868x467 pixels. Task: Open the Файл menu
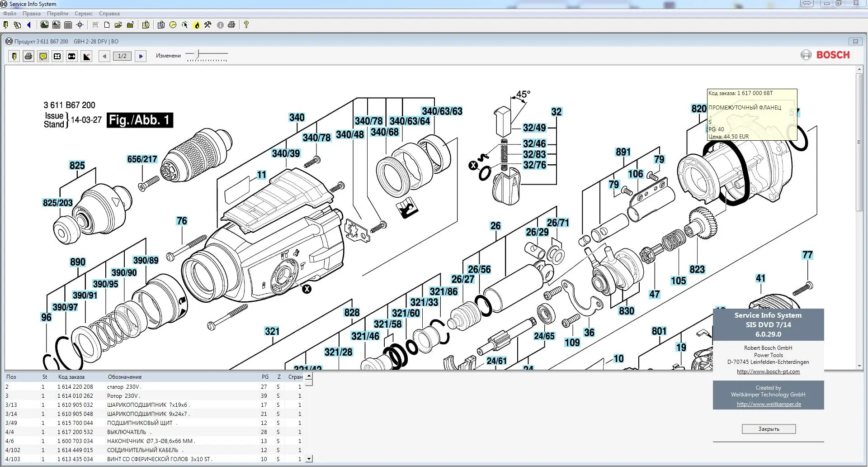(x=9, y=14)
